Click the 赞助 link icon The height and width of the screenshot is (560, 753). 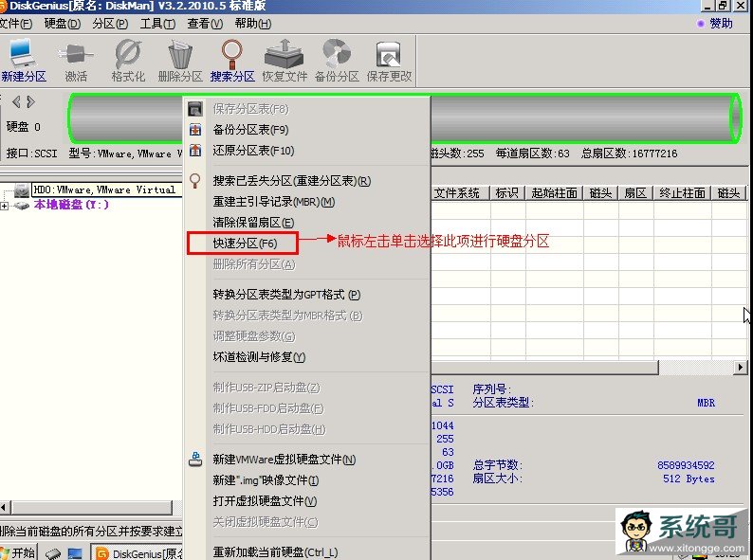click(x=701, y=24)
